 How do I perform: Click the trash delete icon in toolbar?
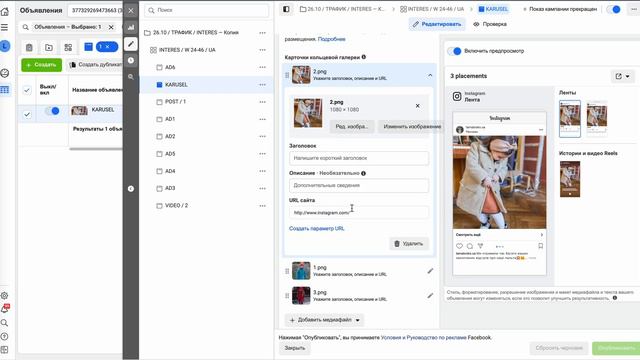click(x=29, y=47)
